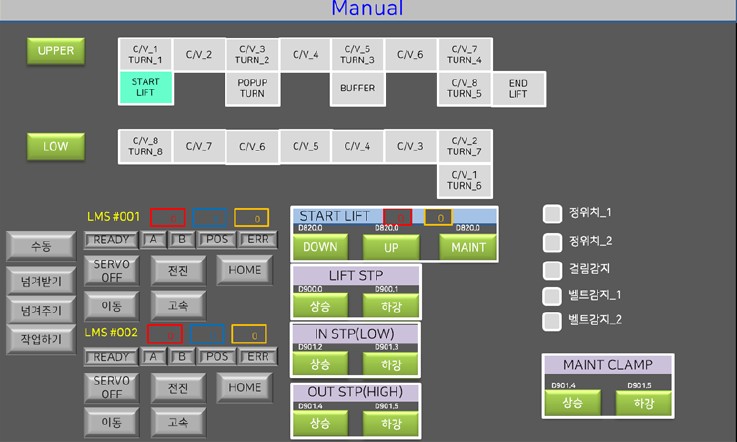Click 하강 under MAINT CLAMP
737x442 pixels.
click(643, 403)
